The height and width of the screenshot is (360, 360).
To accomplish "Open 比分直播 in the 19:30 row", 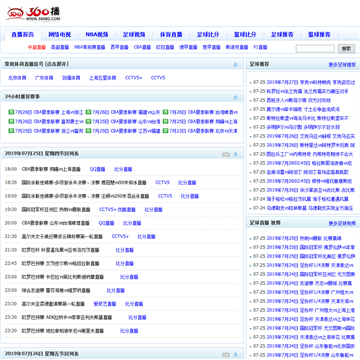I will click(153, 210).
